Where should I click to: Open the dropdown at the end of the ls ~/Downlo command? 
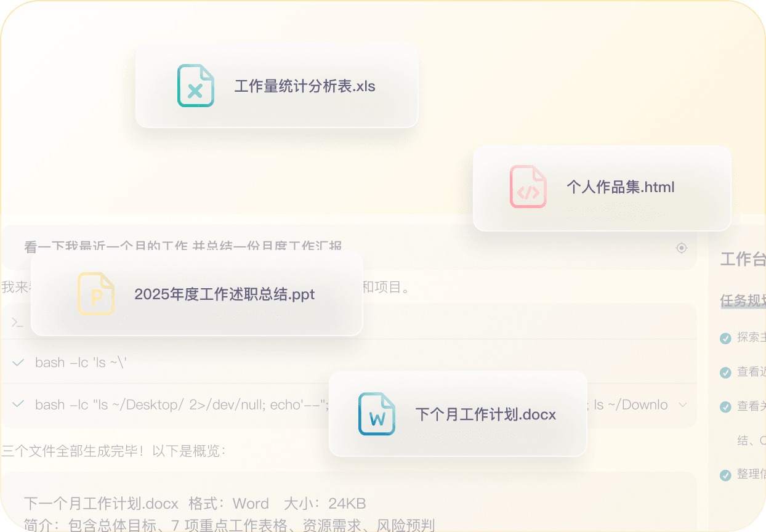pyautogui.click(x=682, y=405)
